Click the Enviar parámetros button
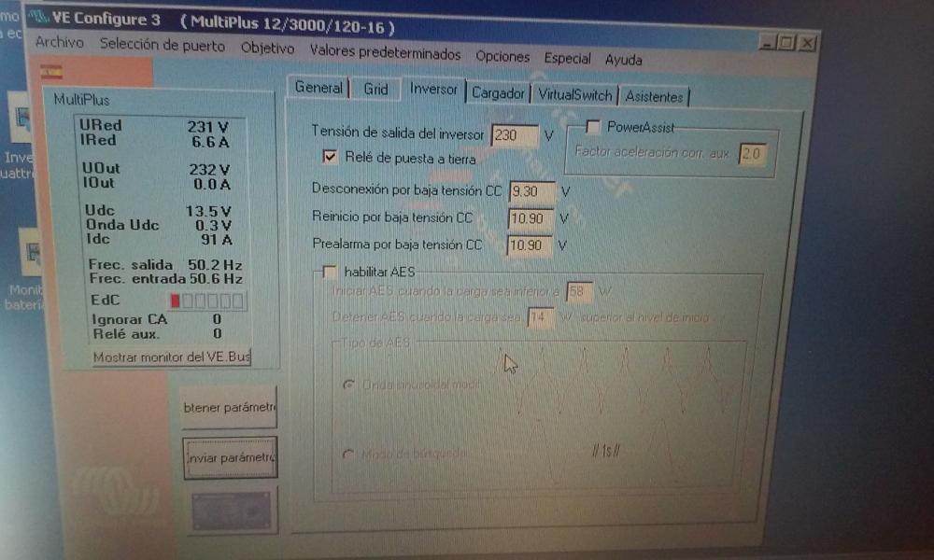 (230, 457)
